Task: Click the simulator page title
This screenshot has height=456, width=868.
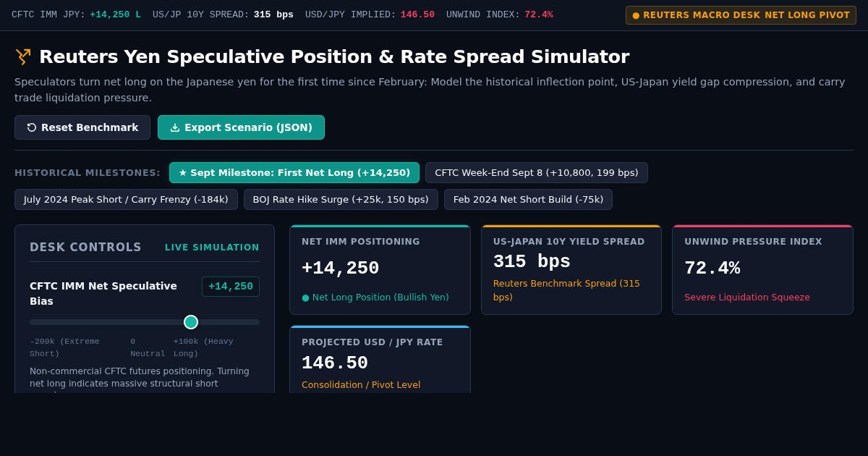Action: [334, 56]
